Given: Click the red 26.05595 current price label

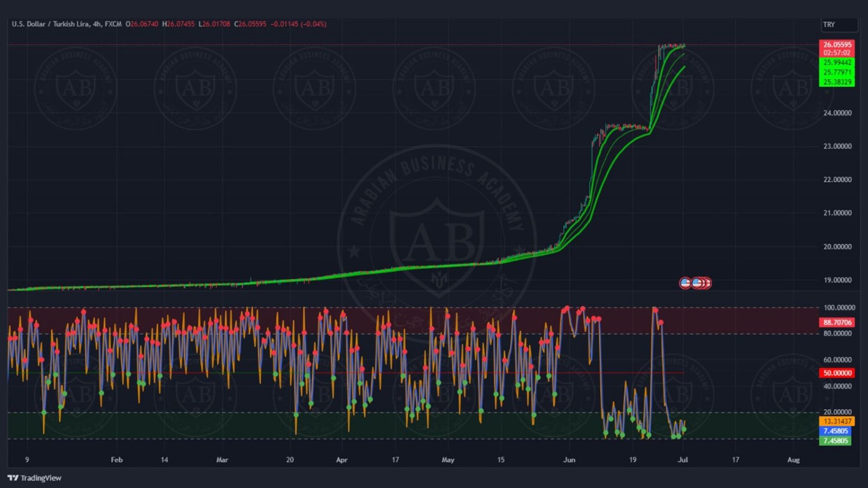Looking at the screenshot, I should (837, 45).
